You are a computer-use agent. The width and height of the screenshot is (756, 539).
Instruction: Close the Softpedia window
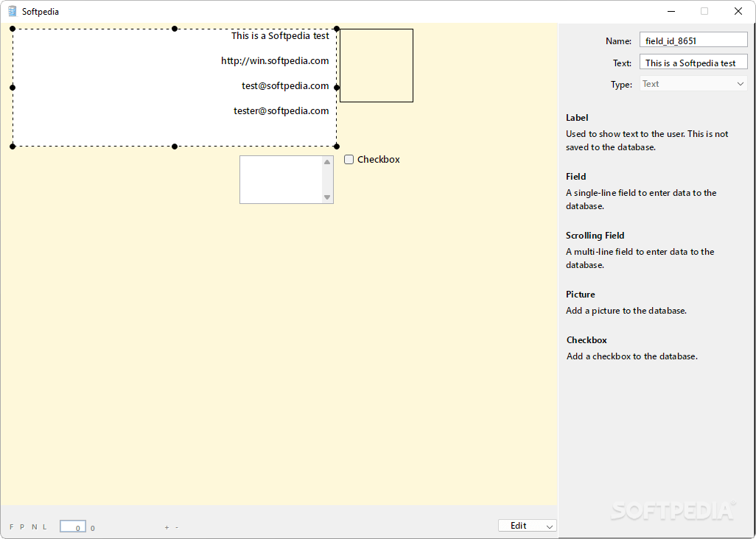738,11
